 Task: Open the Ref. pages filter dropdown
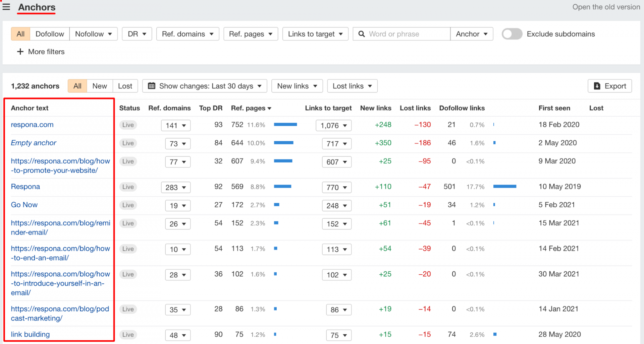[251, 34]
